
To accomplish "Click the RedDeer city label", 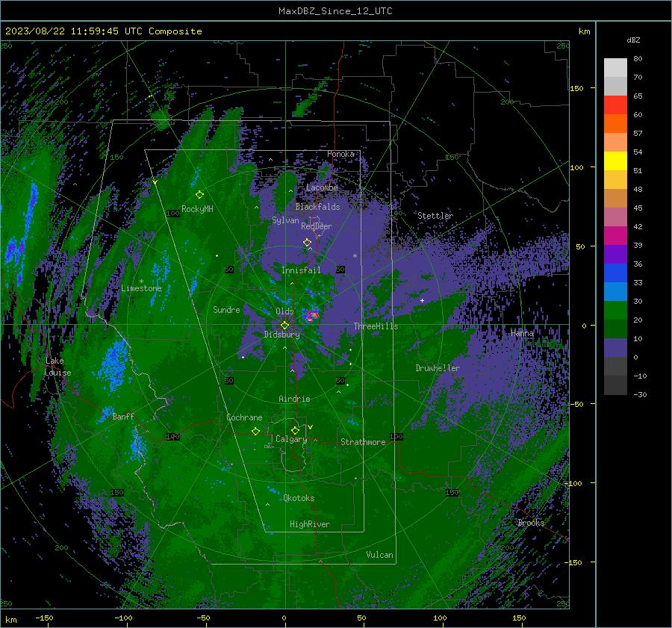I will (317, 226).
